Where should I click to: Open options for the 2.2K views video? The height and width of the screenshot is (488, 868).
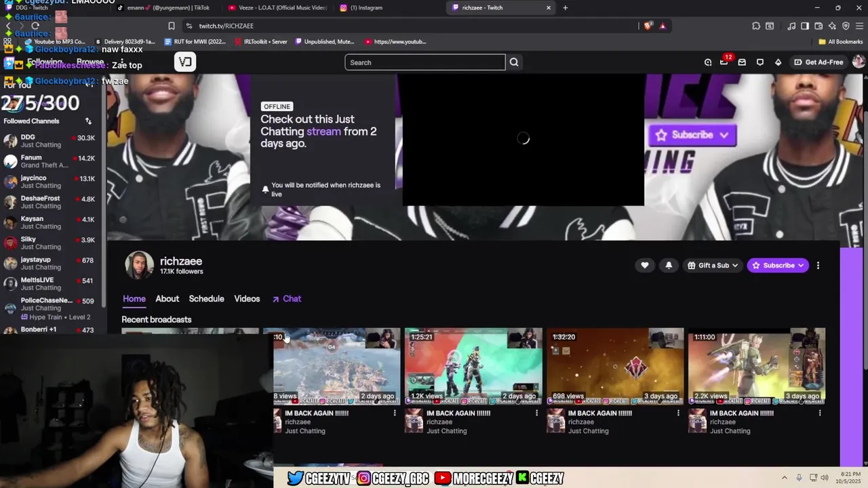(820, 413)
